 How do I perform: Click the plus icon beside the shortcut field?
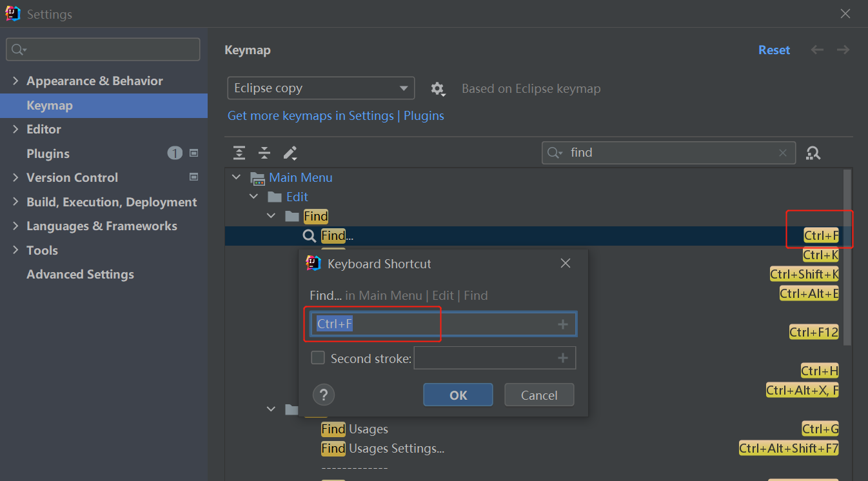click(x=562, y=324)
